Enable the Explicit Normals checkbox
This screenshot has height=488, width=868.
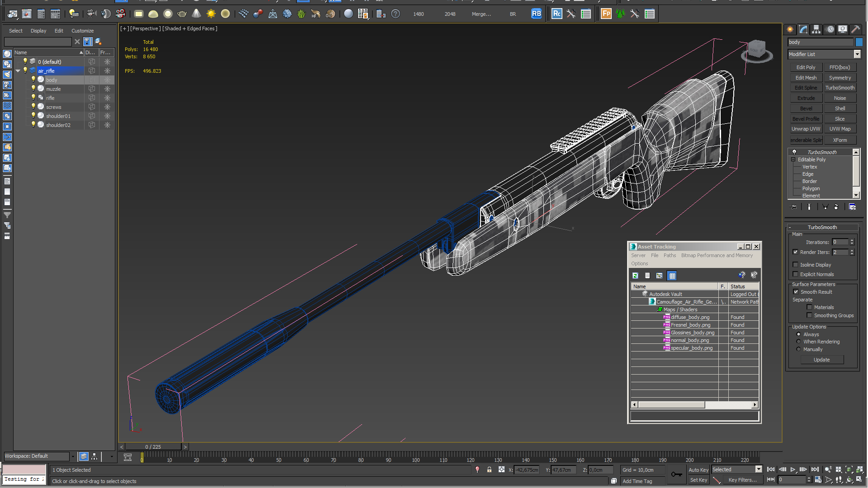[796, 274]
